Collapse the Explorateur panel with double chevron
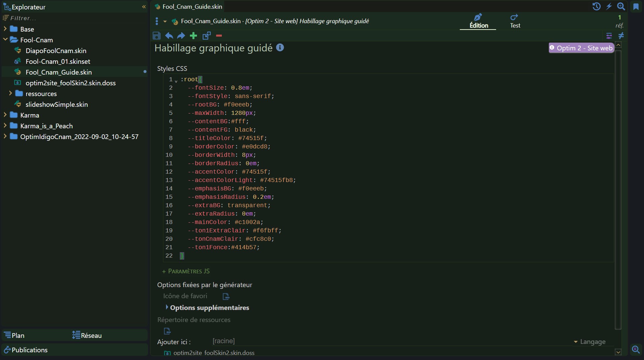The image size is (644, 360). (x=144, y=7)
